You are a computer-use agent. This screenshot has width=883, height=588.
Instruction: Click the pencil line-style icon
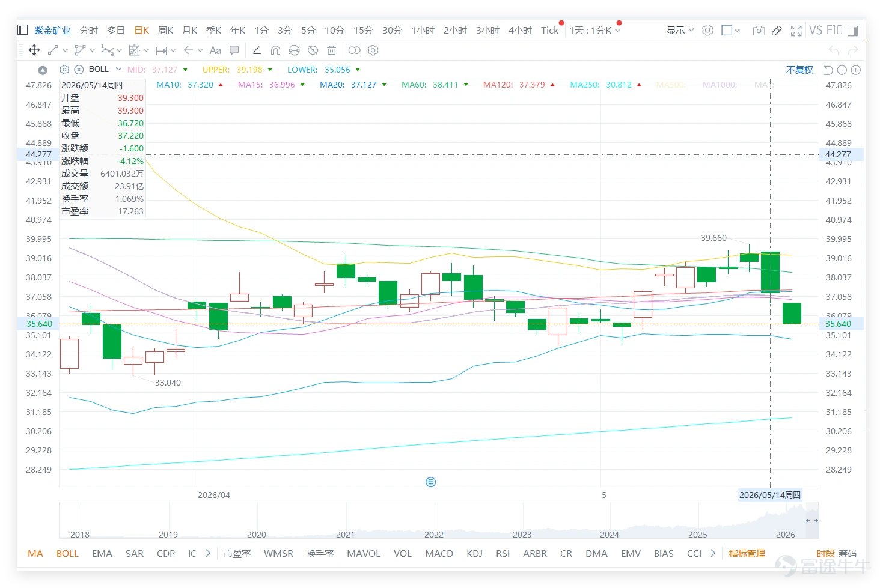click(257, 50)
